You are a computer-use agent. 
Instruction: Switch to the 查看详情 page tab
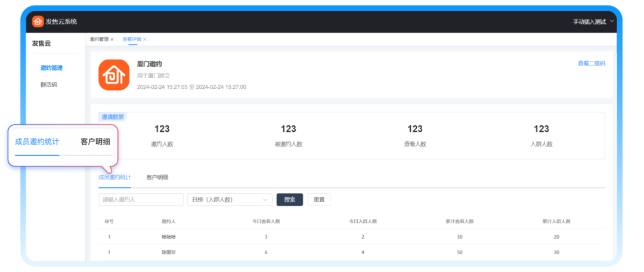pos(132,39)
